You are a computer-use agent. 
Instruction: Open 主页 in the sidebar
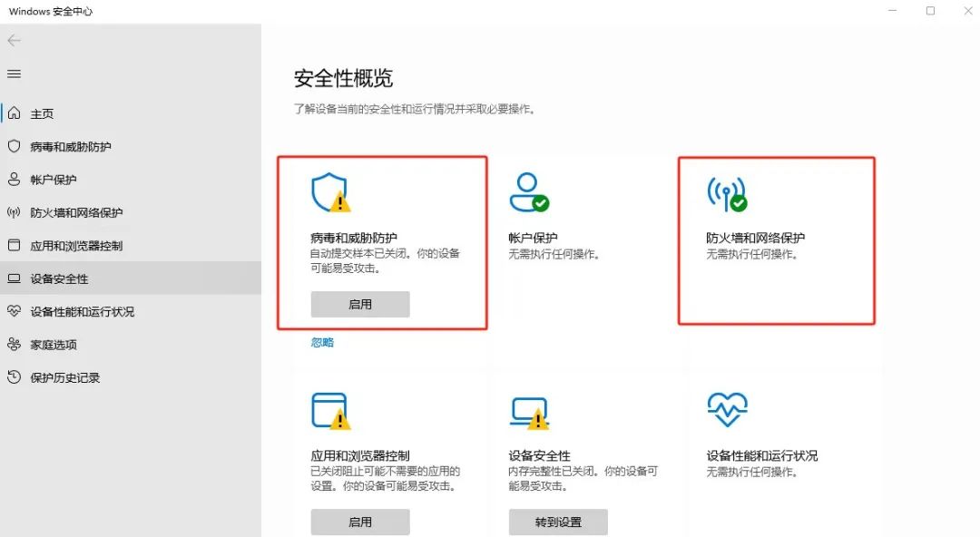tap(131, 113)
